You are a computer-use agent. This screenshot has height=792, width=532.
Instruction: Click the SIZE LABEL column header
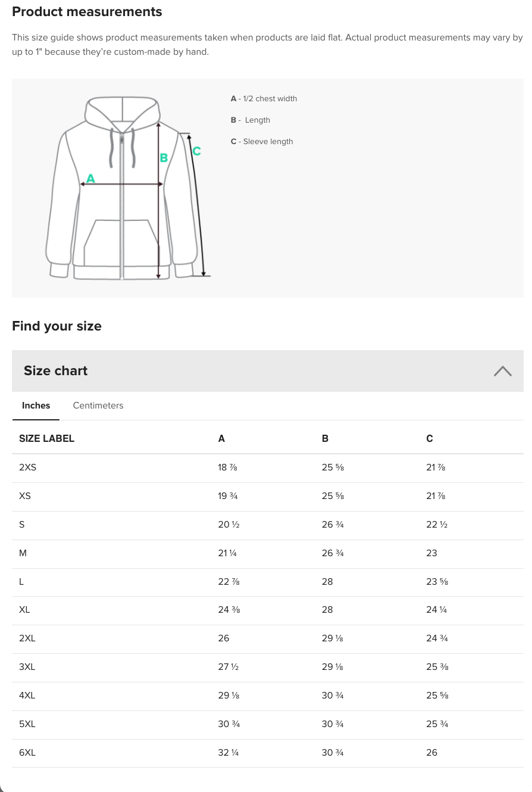tap(46, 438)
